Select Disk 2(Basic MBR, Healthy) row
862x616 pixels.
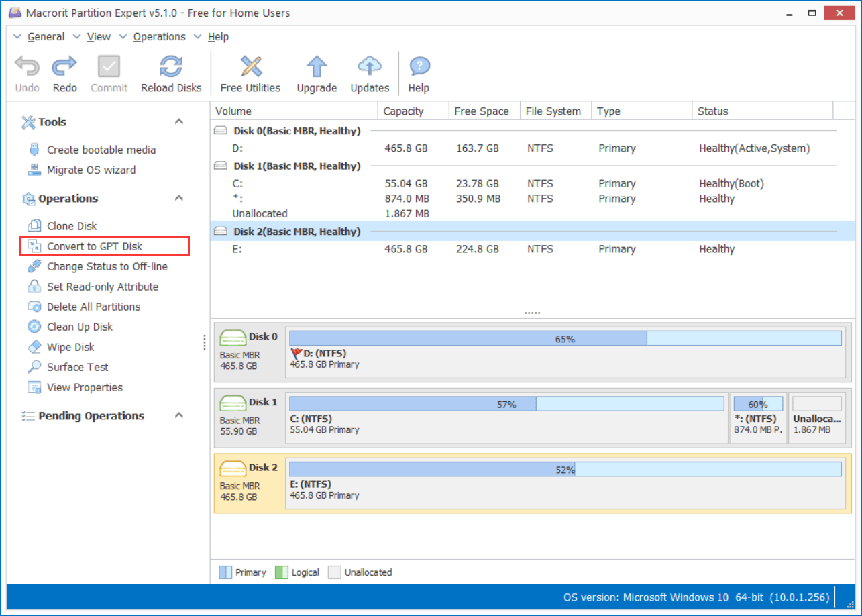coord(533,232)
